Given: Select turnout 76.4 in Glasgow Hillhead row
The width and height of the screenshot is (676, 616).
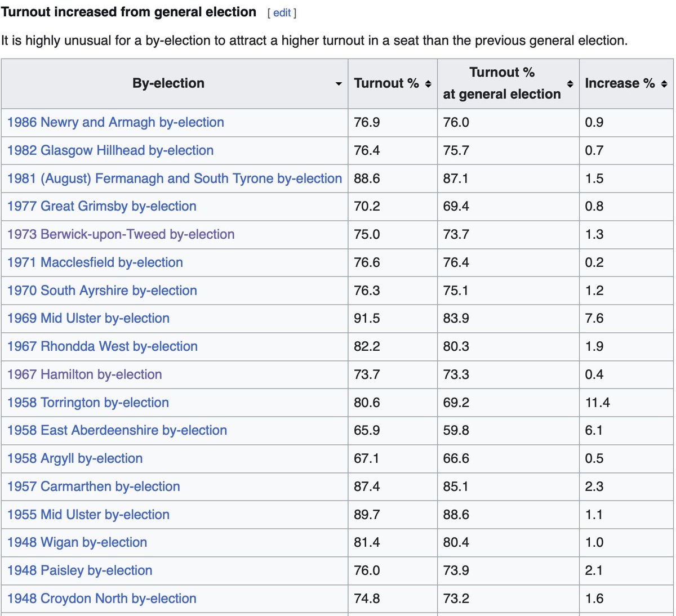Looking at the screenshot, I should pos(367,150).
